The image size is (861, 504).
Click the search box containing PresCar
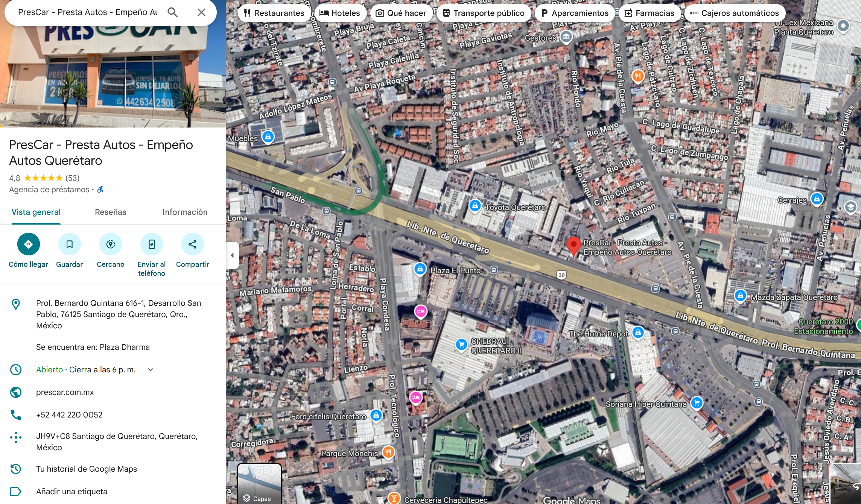pyautogui.click(x=87, y=12)
